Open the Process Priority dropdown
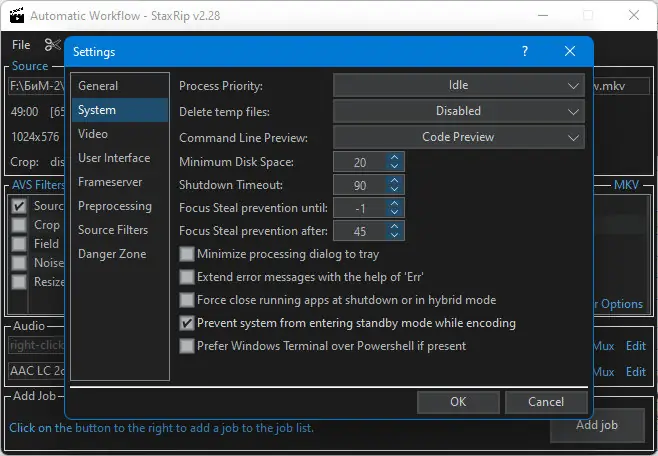The height and width of the screenshot is (456, 658). point(458,86)
